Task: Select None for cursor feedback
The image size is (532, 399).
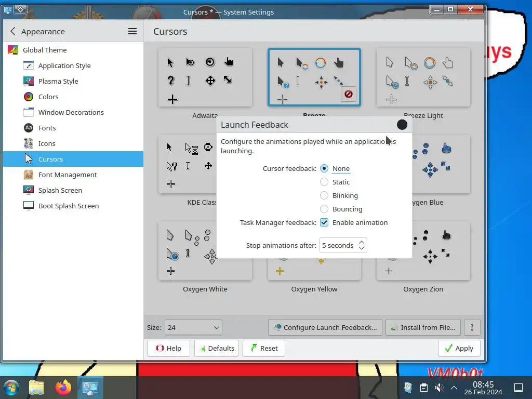Action: tap(324, 168)
